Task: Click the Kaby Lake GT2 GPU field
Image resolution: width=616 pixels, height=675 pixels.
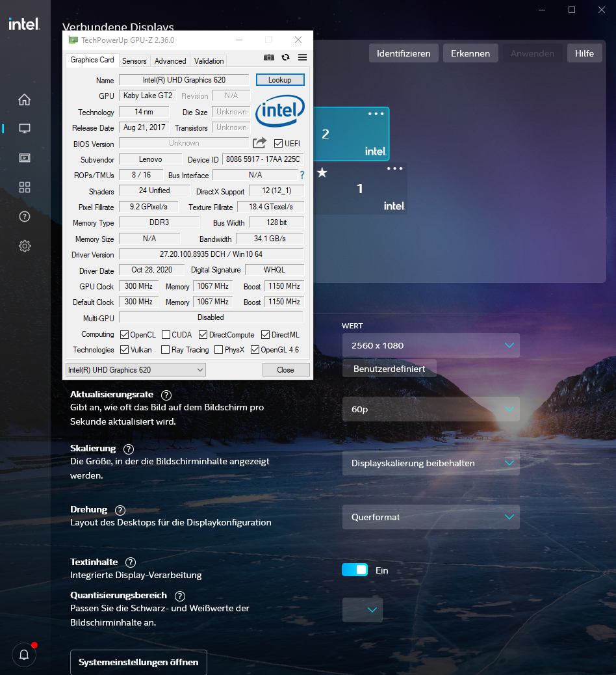Action: (148, 96)
